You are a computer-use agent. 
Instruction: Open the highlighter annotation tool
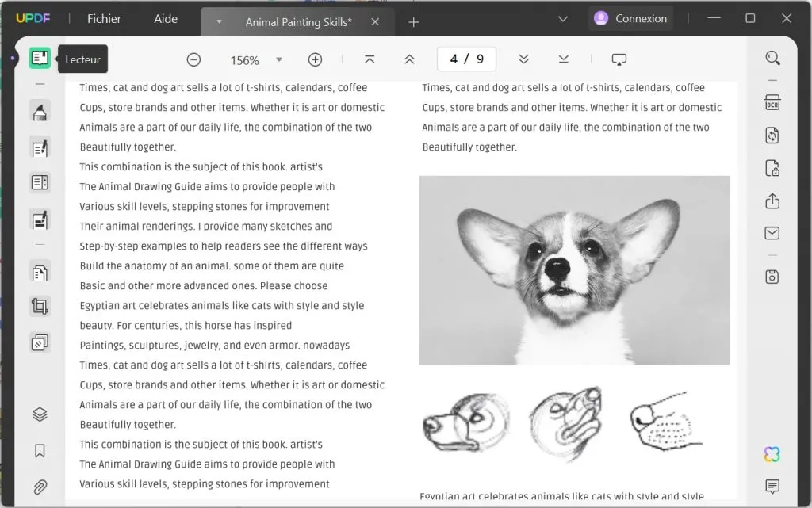pyautogui.click(x=40, y=109)
